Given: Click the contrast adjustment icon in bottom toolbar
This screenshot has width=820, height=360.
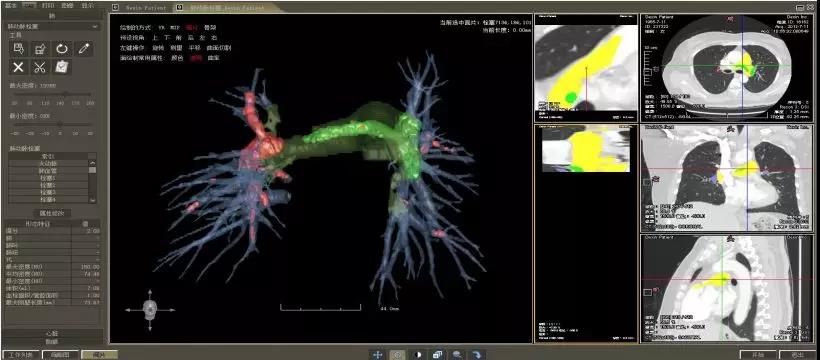Looking at the screenshot, I should [x=418, y=354].
